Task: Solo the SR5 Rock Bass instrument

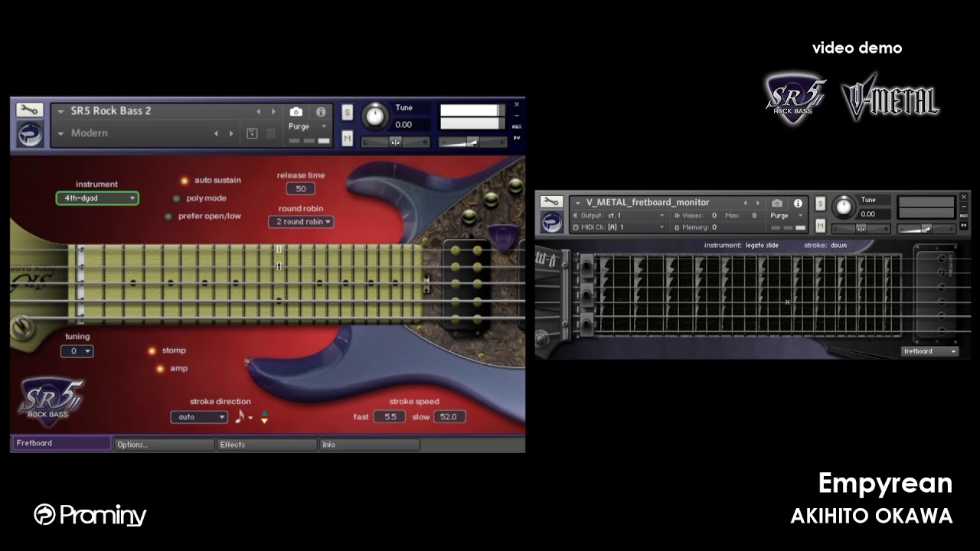Action: tap(347, 112)
